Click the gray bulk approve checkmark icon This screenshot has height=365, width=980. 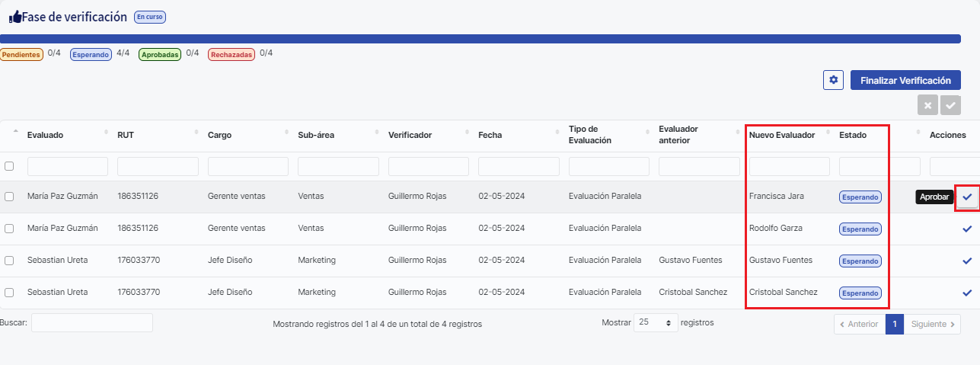pos(950,106)
